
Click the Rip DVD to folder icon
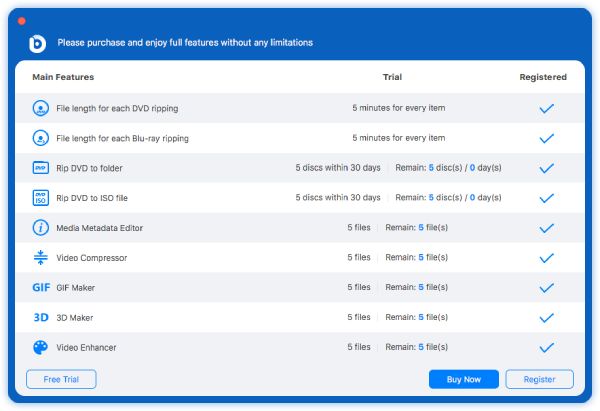[x=41, y=168]
